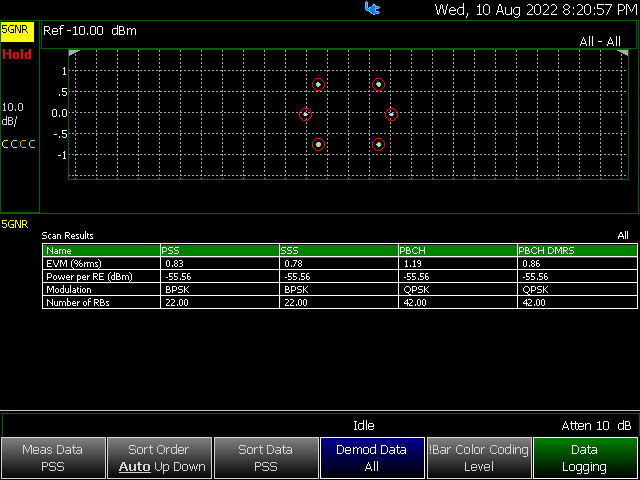Select upper-right constellation point marker
The height and width of the screenshot is (480, 640).
tap(378, 84)
